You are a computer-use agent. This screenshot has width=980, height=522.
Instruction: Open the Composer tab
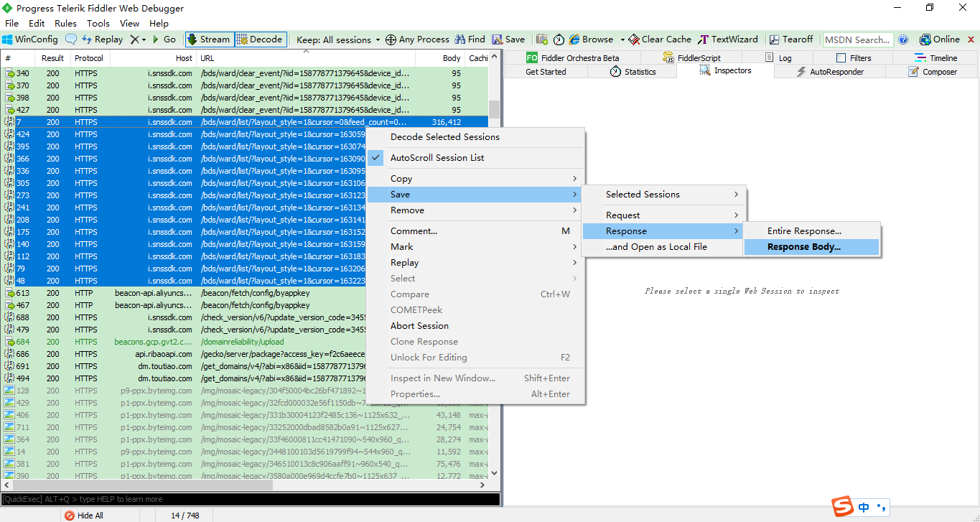click(x=932, y=72)
